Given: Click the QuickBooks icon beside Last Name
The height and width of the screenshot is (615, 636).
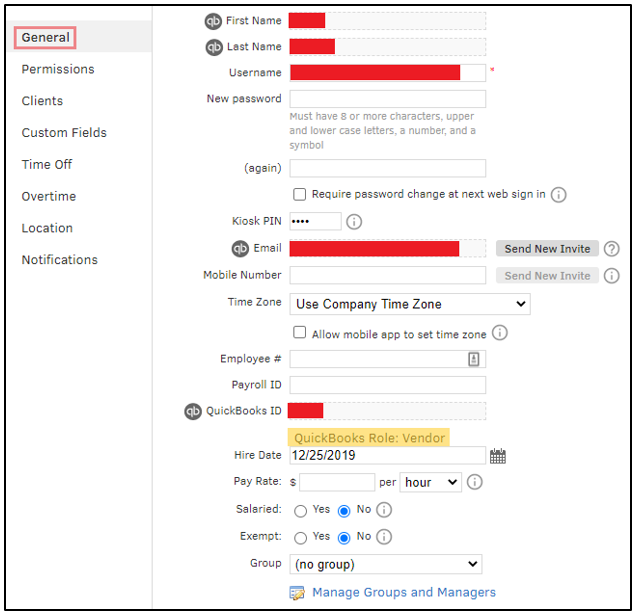Looking at the screenshot, I should coord(214,47).
